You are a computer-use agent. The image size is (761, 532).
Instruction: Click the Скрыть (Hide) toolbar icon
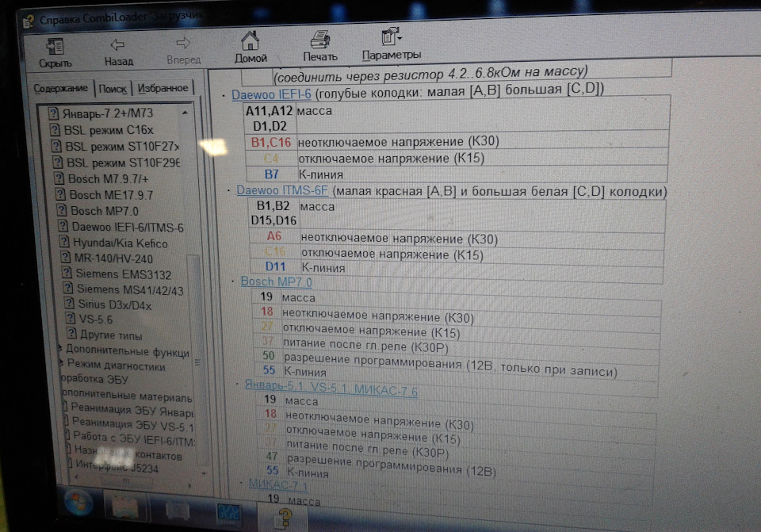[x=55, y=52]
